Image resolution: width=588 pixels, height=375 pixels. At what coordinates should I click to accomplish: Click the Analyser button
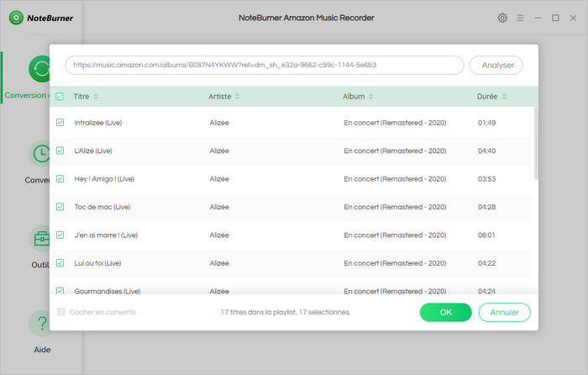(496, 66)
